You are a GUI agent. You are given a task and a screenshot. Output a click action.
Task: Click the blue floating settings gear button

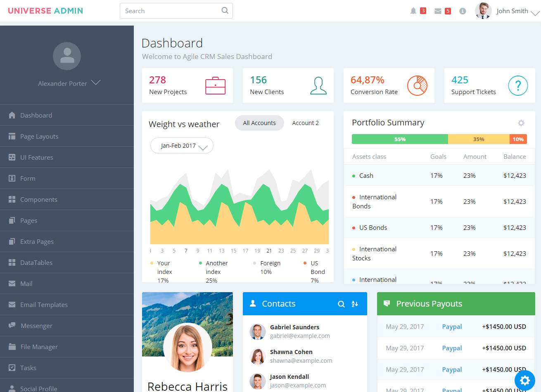[525, 380]
